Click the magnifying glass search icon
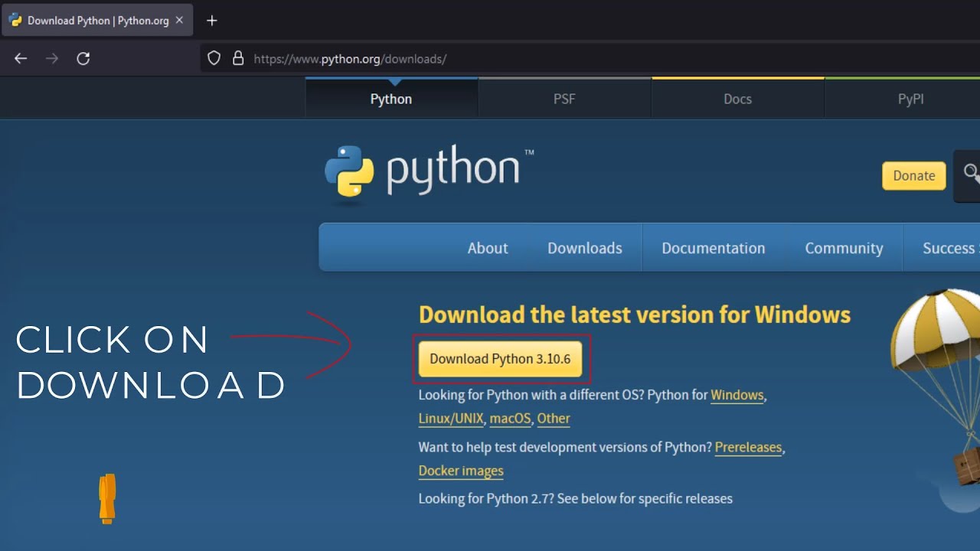 point(971,174)
